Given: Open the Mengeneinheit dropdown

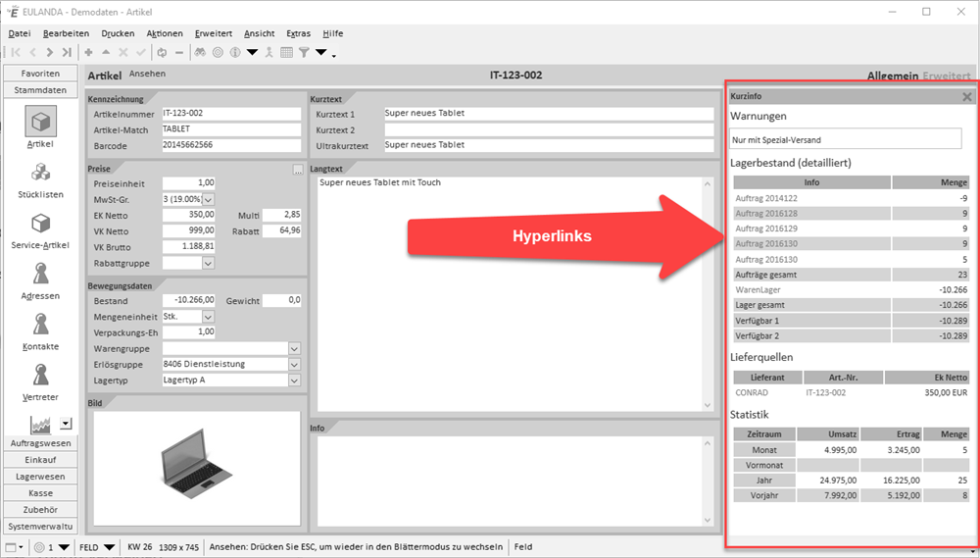Looking at the screenshot, I should point(207,317).
